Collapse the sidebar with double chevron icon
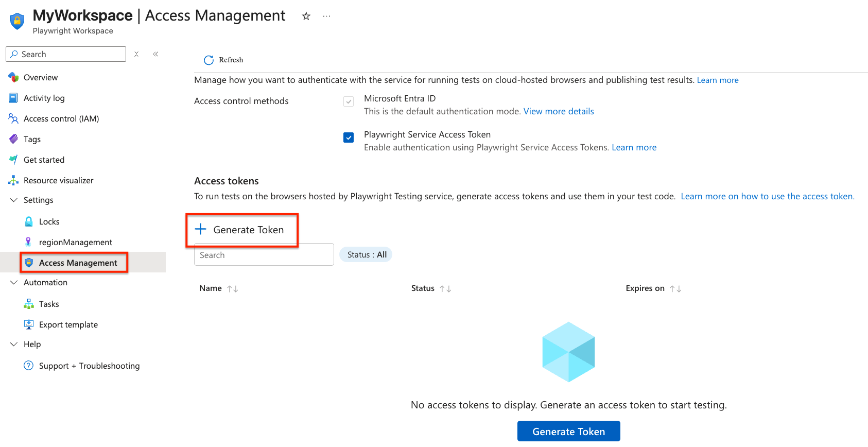The height and width of the screenshot is (447, 868). (x=155, y=54)
